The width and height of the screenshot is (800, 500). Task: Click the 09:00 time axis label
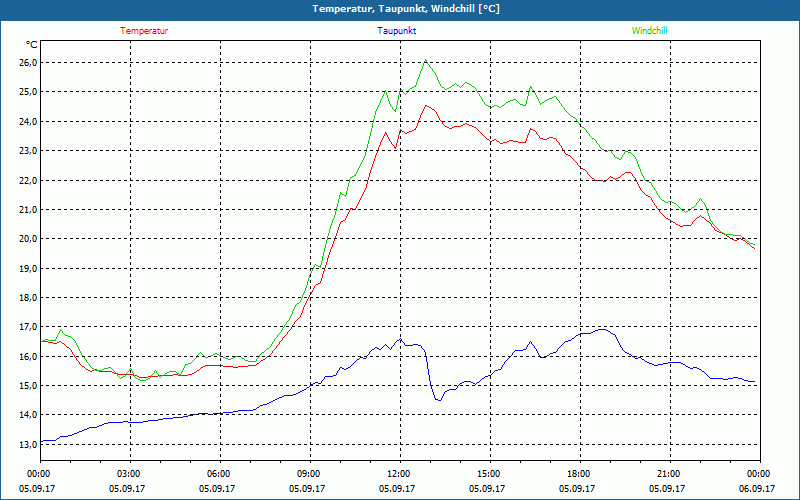[310, 473]
